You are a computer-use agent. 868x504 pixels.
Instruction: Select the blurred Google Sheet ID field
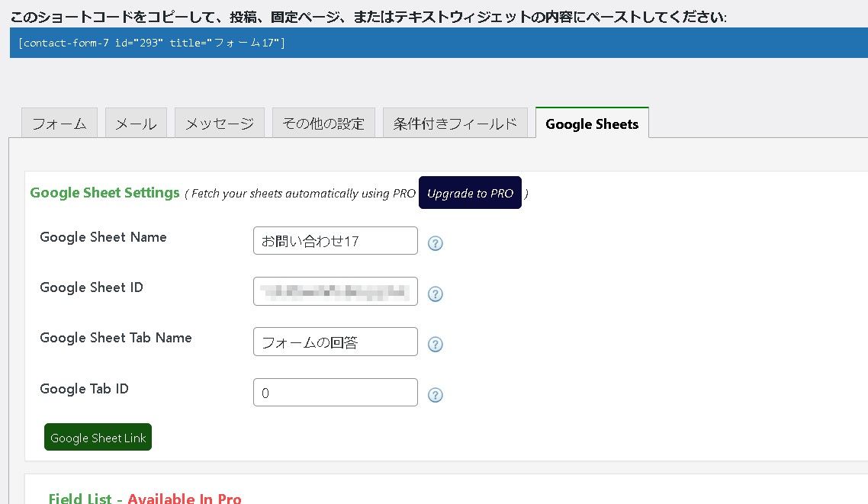click(x=335, y=291)
